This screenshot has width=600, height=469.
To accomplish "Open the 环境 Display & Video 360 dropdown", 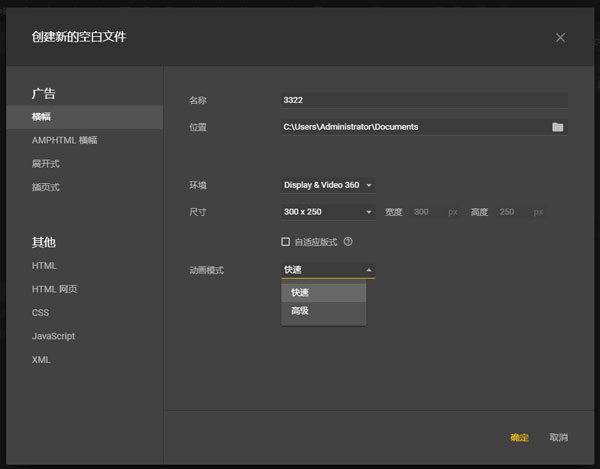I will click(x=328, y=185).
